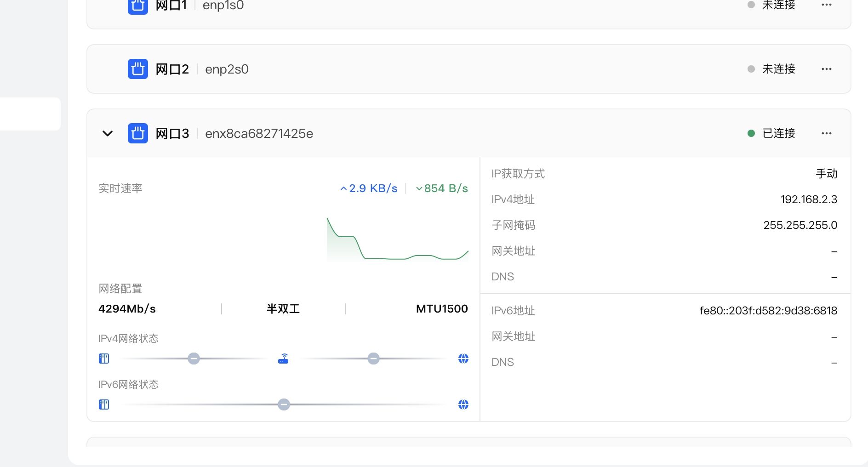
Task: Click the 已连接 status dot for 网口3
Action: tap(751, 133)
